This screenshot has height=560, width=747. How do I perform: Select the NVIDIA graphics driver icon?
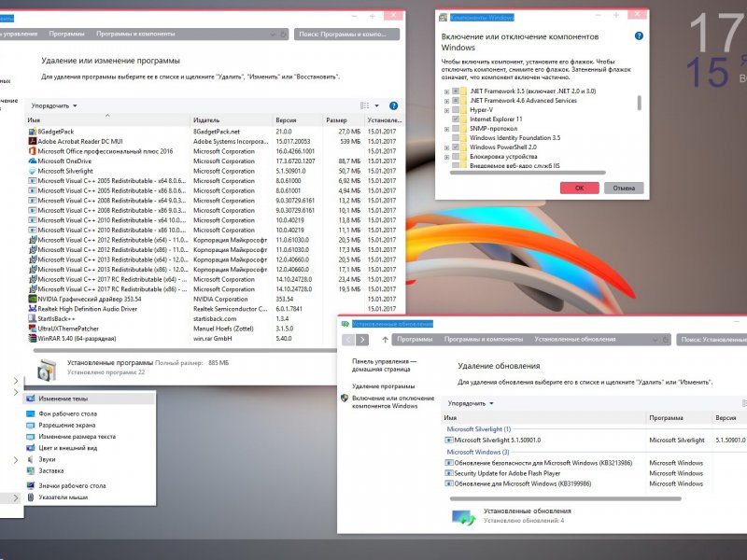coord(33,299)
